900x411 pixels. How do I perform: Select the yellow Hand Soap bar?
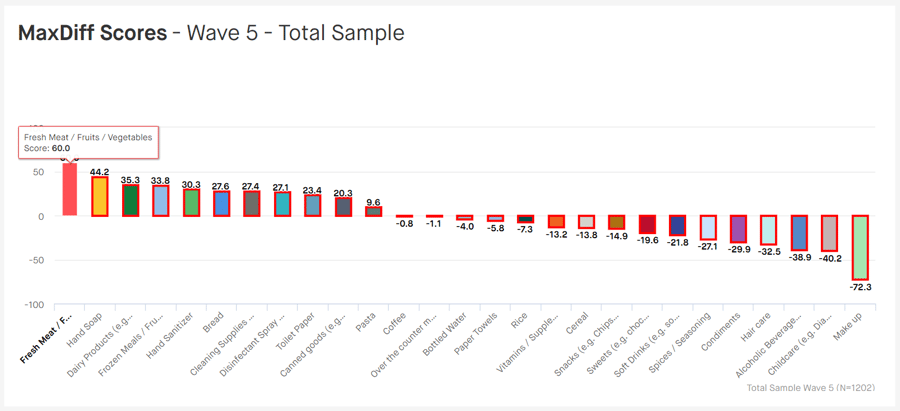click(x=100, y=196)
